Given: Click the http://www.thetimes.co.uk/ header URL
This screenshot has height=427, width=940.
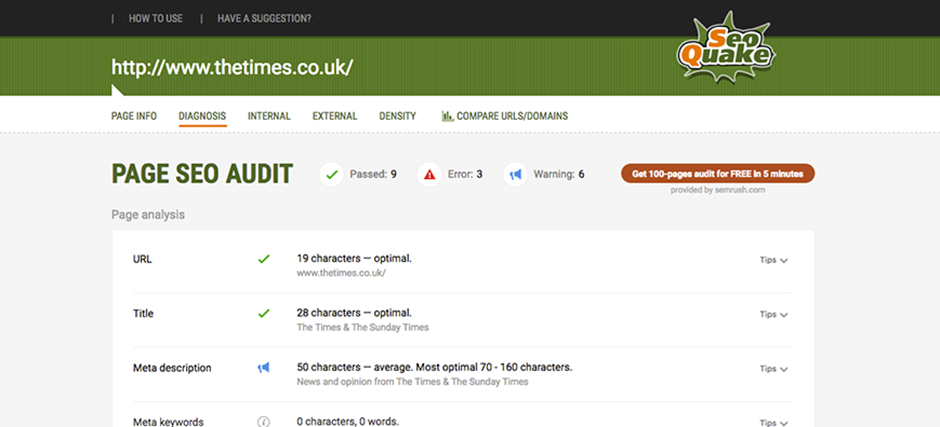Looking at the screenshot, I should pyautogui.click(x=232, y=67).
